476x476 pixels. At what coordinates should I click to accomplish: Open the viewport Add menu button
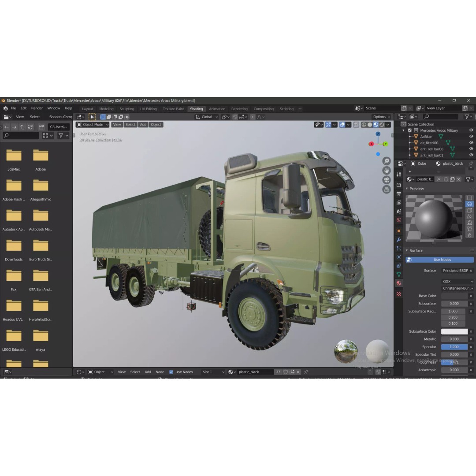click(x=143, y=124)
